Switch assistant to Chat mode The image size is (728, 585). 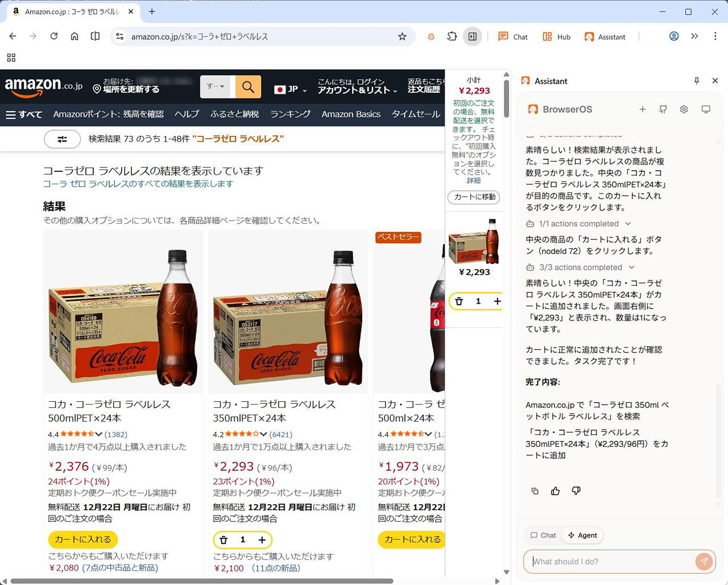[x=543, y=535]
